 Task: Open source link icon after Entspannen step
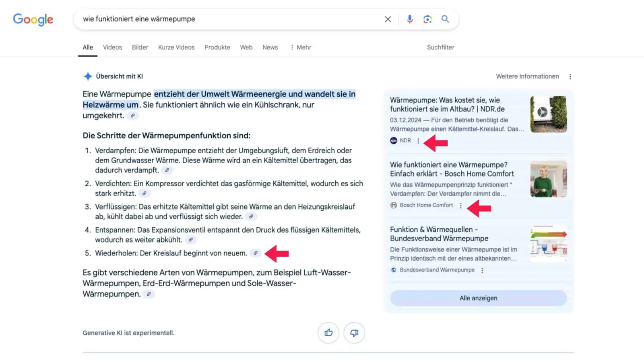coord(191,240)
